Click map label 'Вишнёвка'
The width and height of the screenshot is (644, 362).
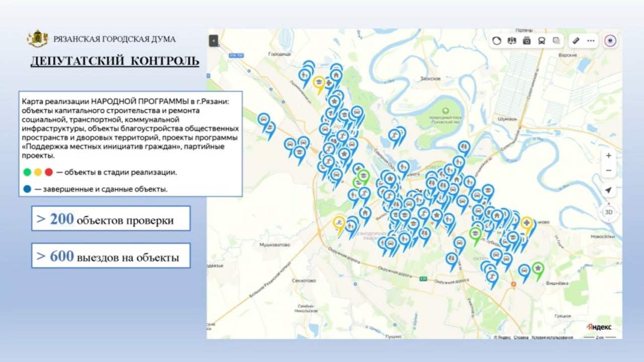point(557,283)
